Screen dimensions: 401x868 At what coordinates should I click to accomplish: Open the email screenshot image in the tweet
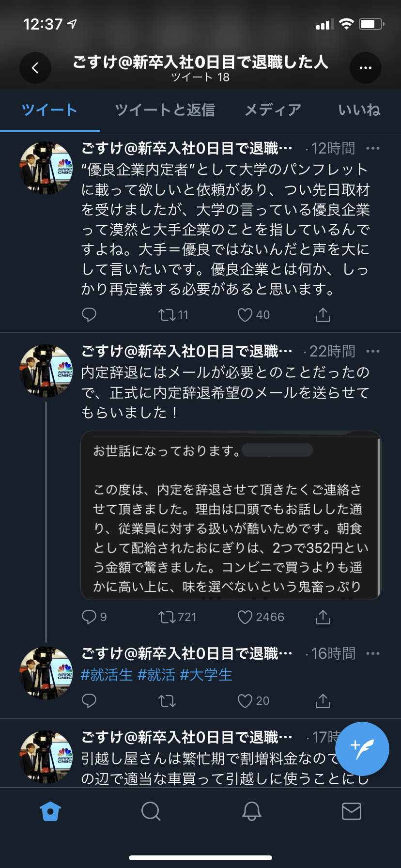coord(231,516)
